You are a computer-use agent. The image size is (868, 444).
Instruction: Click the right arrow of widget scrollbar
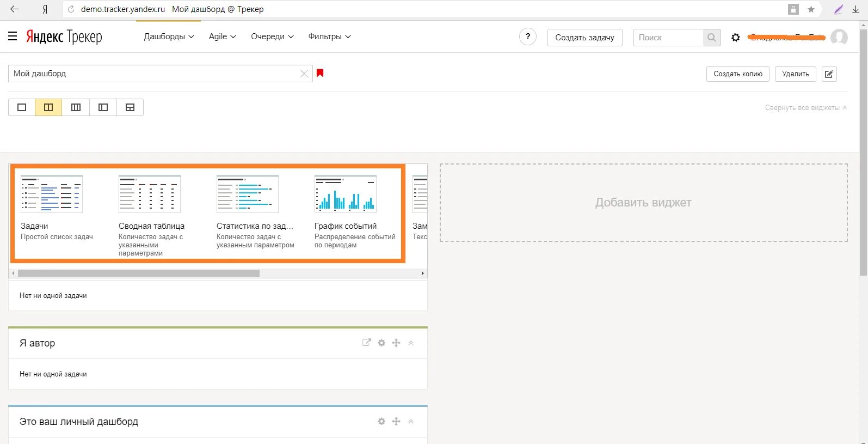(x=423, y=273)
